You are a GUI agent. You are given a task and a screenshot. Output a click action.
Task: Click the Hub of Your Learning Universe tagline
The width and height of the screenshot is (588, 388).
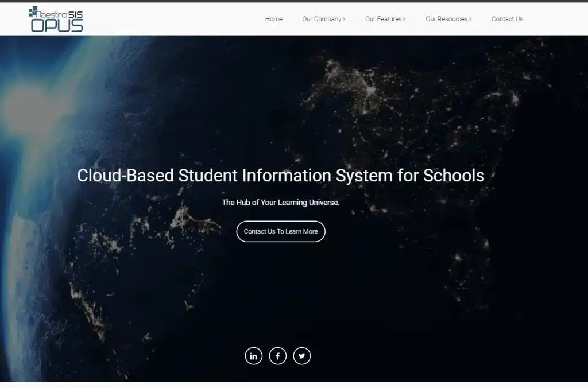pyautogui.click(x=281, y=203)
